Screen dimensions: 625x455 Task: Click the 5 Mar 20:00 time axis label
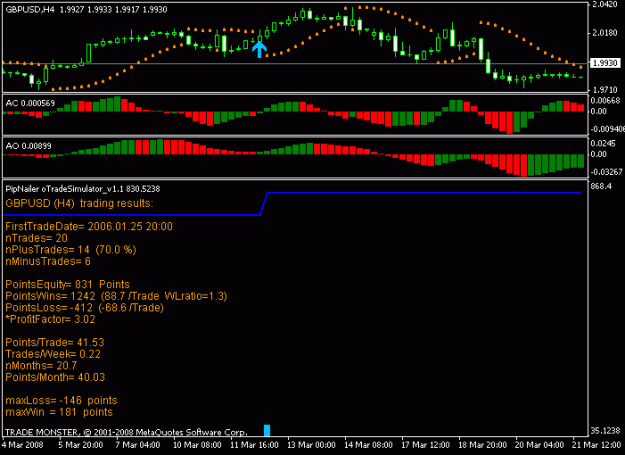click(x=81, y=445)
